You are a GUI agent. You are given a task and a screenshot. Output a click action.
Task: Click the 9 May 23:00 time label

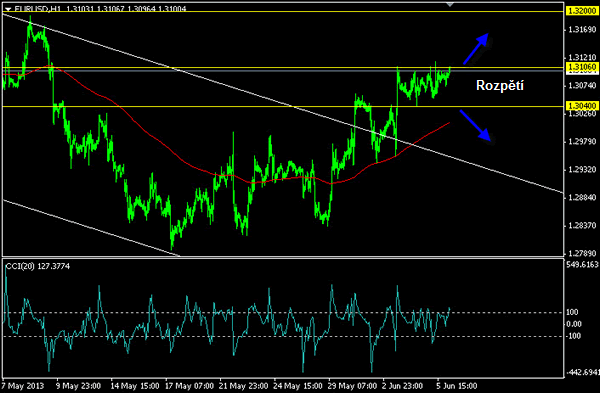pos(78,386)
